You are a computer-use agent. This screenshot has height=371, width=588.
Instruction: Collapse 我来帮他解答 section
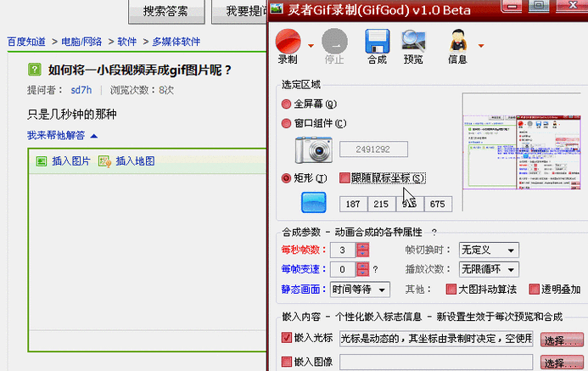62,136
